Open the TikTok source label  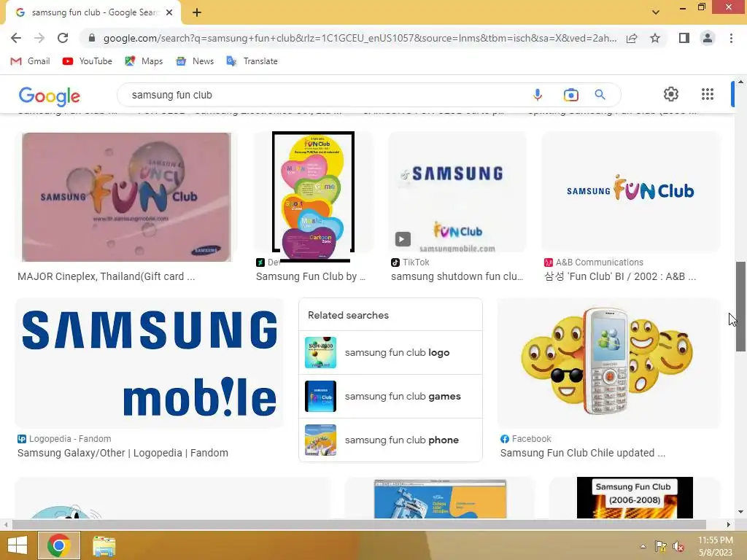pos(410,262)
